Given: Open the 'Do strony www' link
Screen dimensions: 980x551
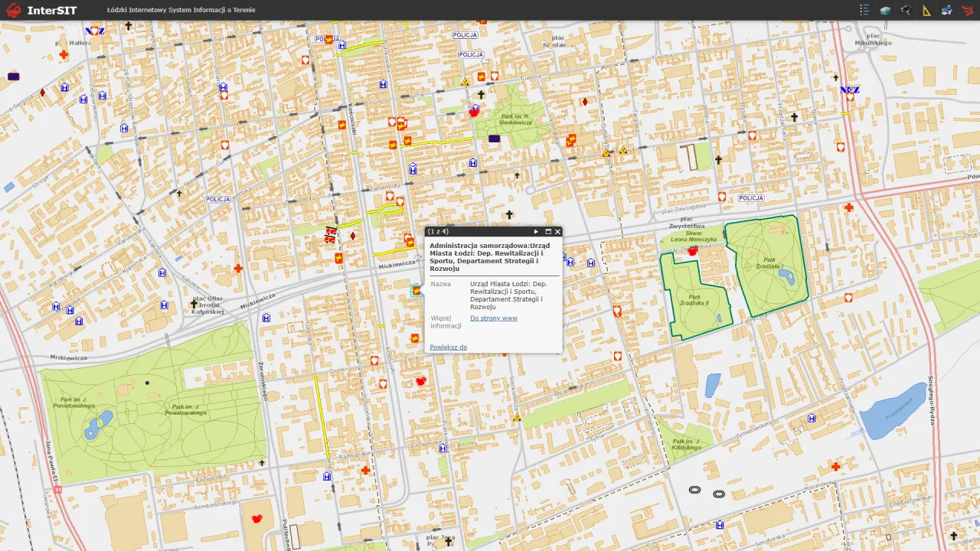Looking at the screenshot, I should (x=493, y=318).
